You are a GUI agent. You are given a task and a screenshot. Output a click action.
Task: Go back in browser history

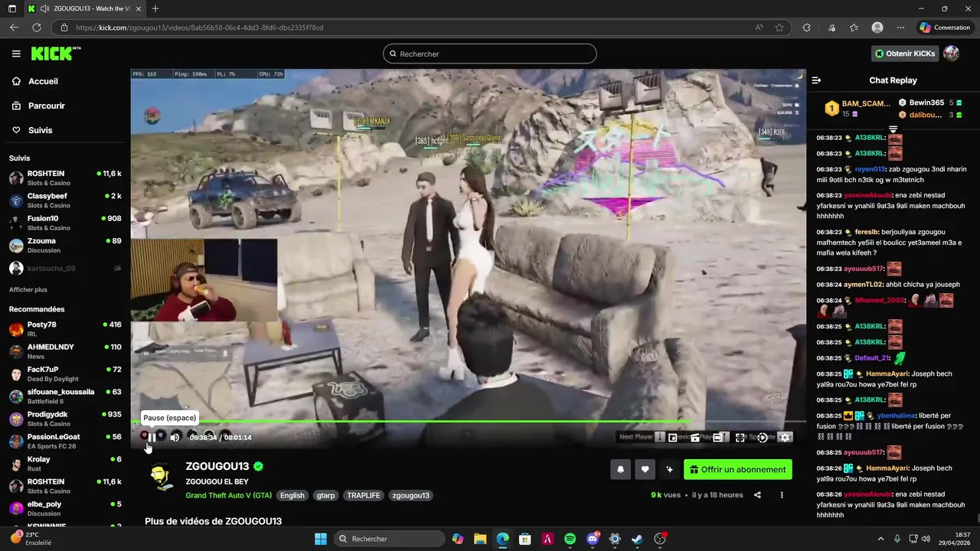point(14,28)
